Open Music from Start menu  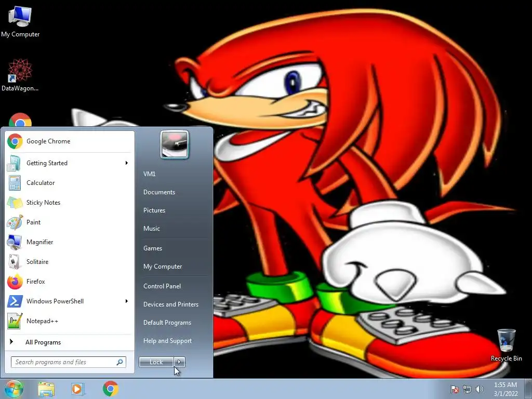click(152, 229)
